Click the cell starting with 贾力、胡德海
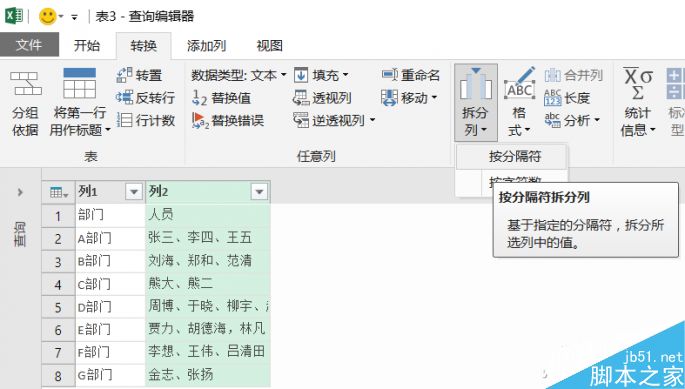 208,330
